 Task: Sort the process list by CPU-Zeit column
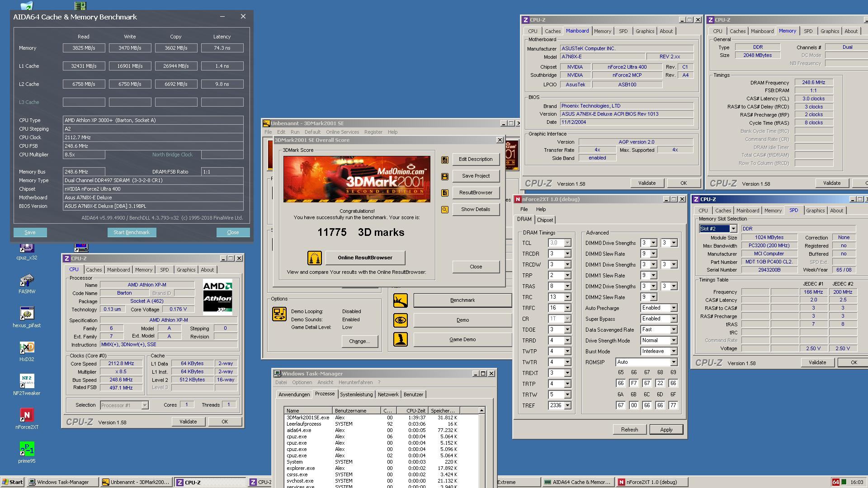coord(412,411)
